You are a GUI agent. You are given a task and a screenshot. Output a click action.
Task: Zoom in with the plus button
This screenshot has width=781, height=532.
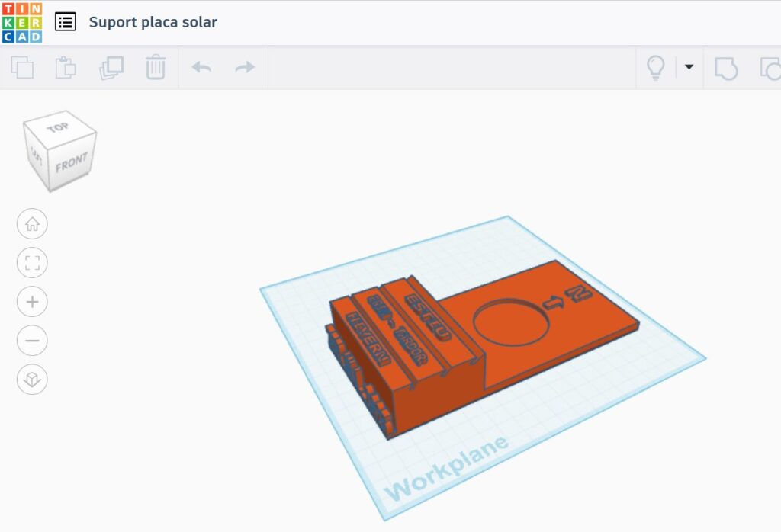32,302
